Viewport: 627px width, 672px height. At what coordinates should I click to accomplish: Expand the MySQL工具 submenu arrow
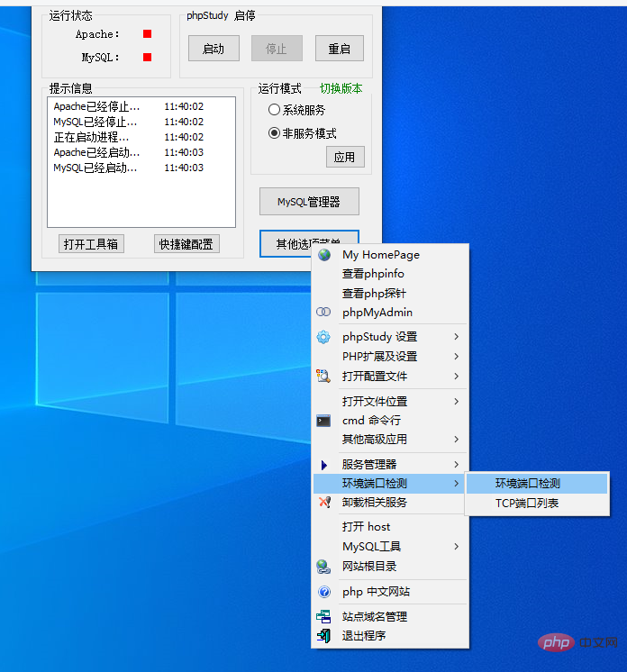pos(457,547)
